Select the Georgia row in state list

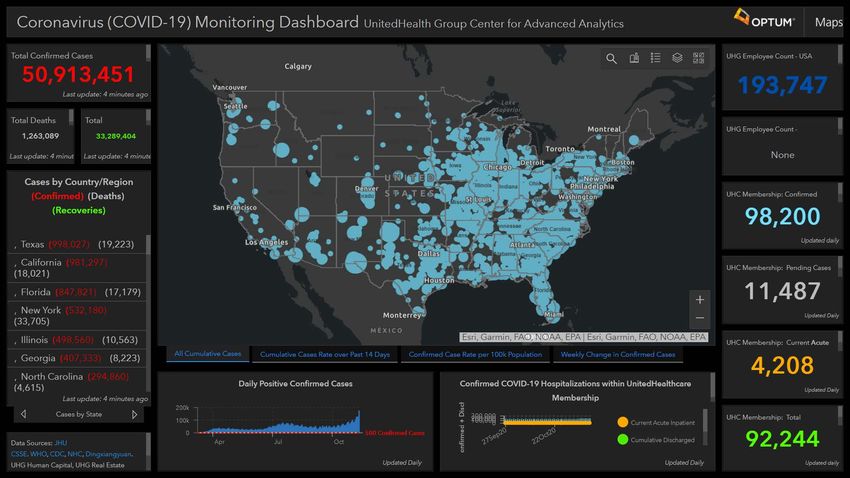click(x=76, y=358)
